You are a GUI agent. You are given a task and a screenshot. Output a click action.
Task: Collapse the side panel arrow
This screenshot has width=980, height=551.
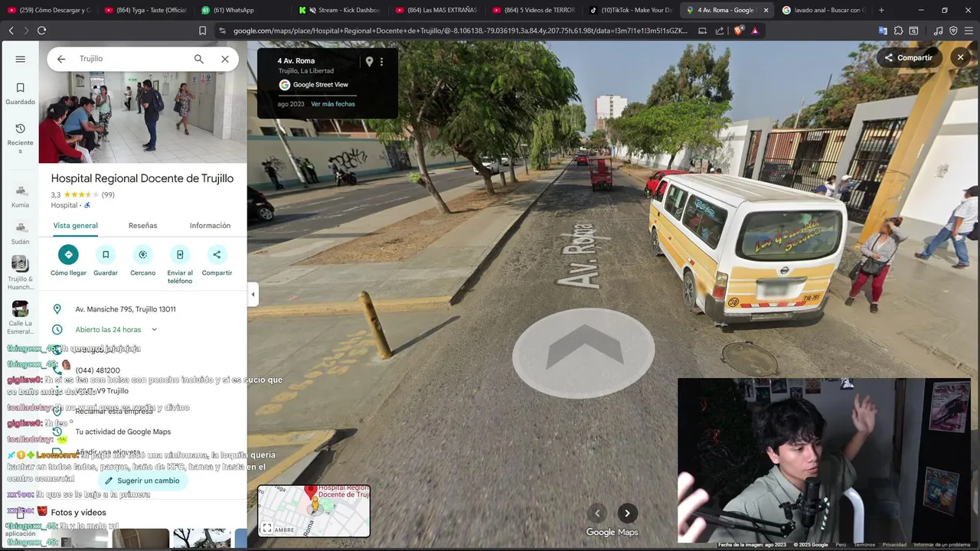tap(253, 294)
